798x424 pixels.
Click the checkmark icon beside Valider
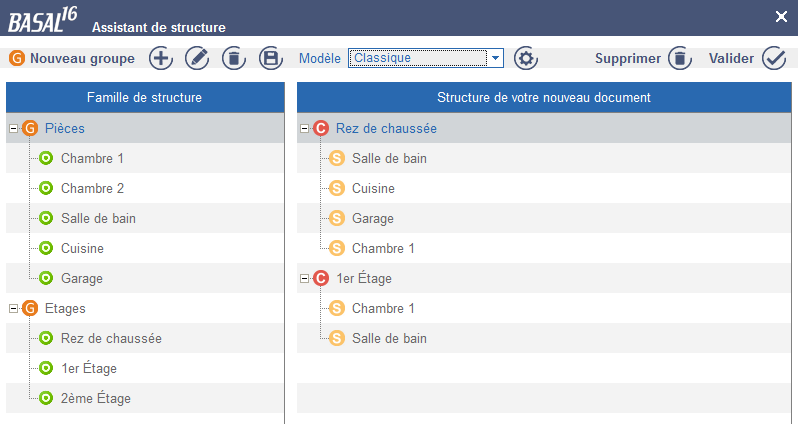point(774,58)
